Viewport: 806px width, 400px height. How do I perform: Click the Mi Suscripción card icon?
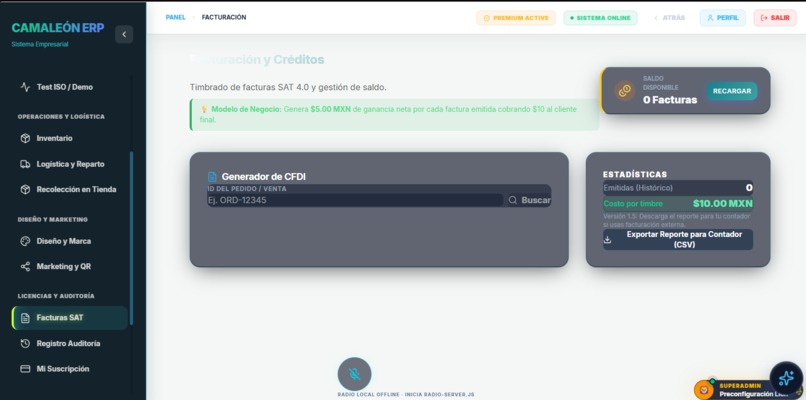(x=25, y=369)
